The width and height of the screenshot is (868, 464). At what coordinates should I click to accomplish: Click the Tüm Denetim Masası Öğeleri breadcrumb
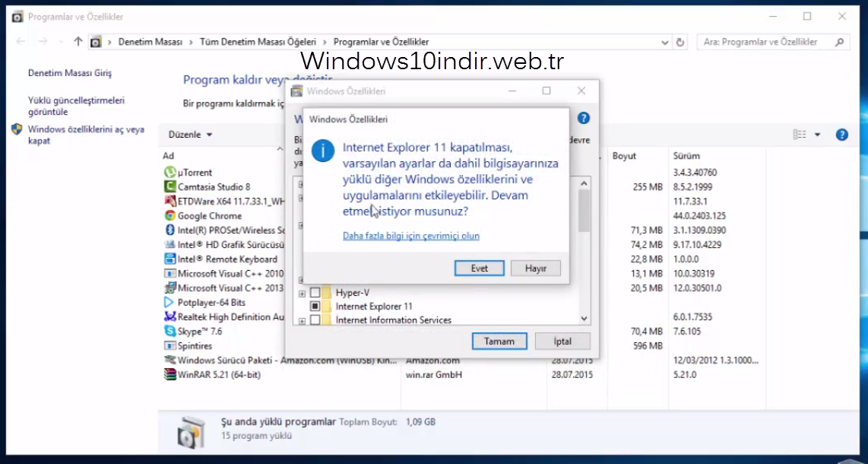258,42
